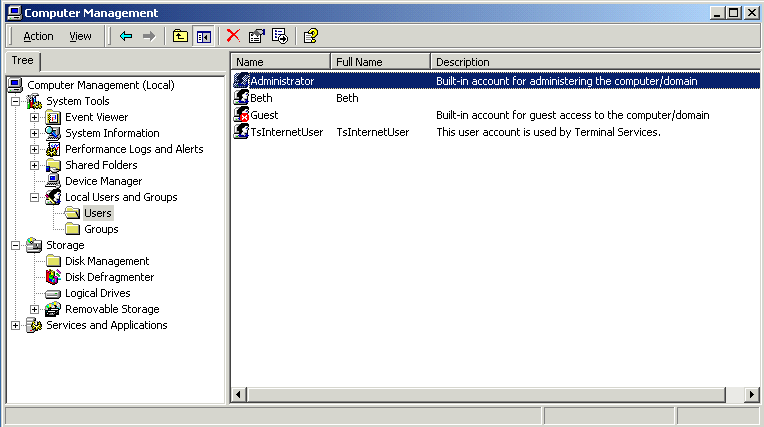Open the View menu

pyautogui.click(x=80, y=36)
